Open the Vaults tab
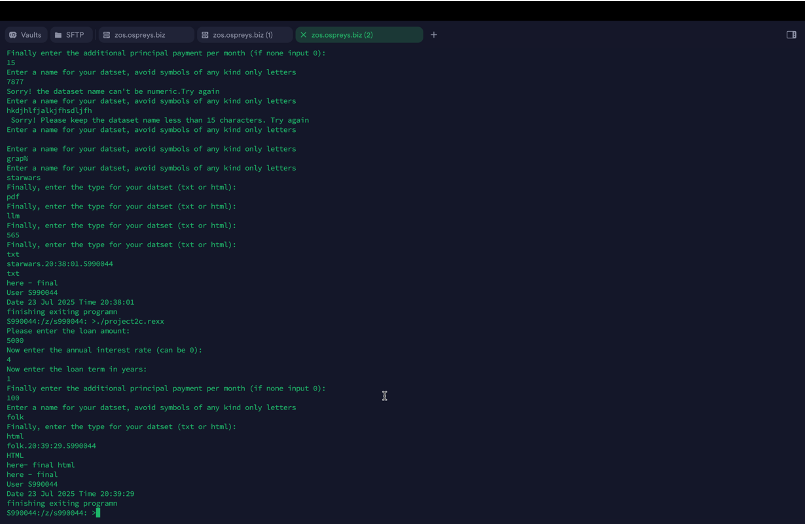Screen dimensions: 806x524 coord(31,35)
